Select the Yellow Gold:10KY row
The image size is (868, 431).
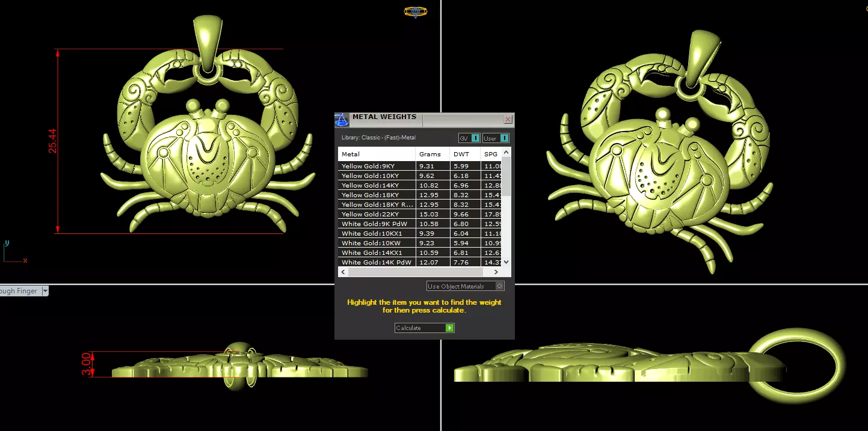point(420,176)
